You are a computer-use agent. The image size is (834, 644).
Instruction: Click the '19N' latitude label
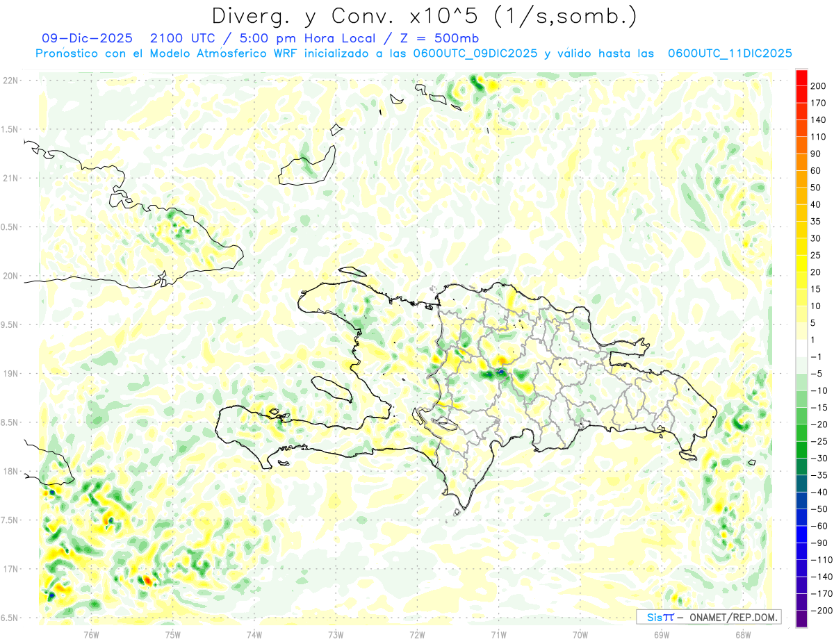coord(10,374)
